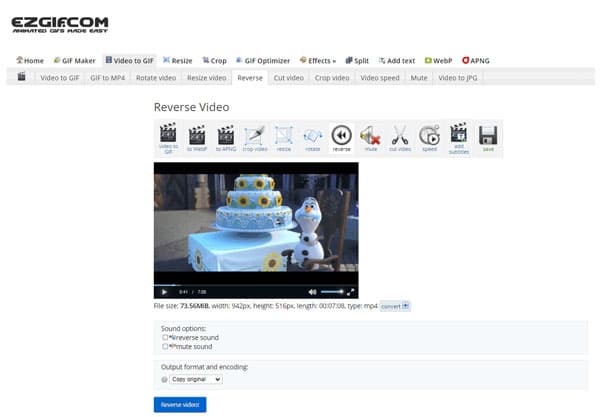This screenshot has height=417, width=600.
Task: Click the clapperboard icon in the sub-menu bar
Action: tap(22, 77)
